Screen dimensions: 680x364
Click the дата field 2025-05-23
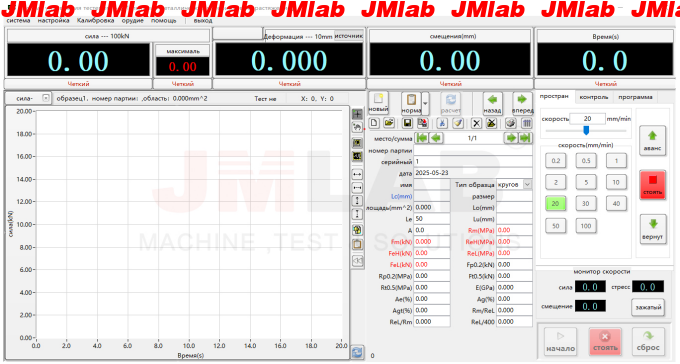(473, 173)
